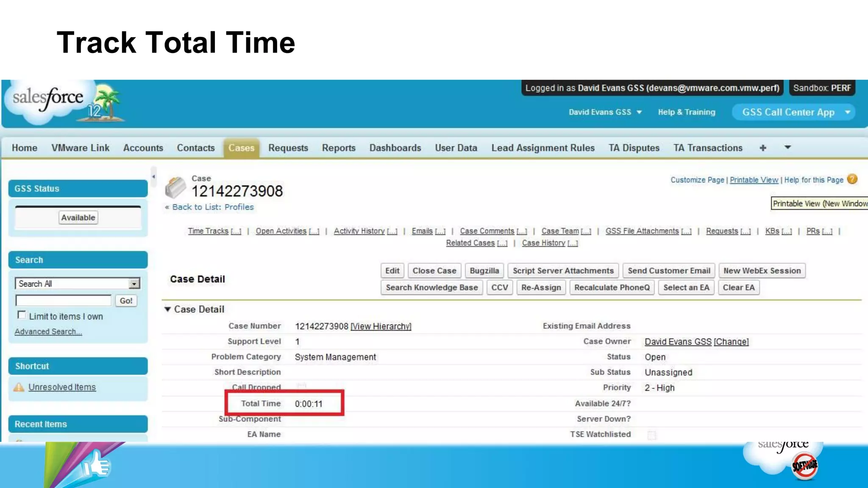Image resolution: width=868 pixels, height=488 pixels.
Task: Click the thumbs up icon in footer
Action: pyautogui.click(x=97, y=465)
